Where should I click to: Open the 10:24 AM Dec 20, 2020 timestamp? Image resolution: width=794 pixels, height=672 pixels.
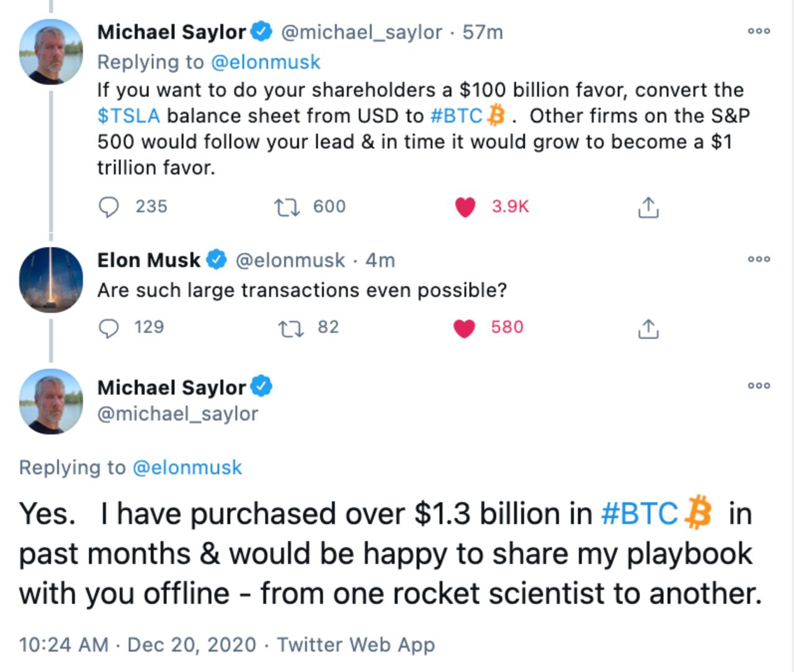click(138, 645)
